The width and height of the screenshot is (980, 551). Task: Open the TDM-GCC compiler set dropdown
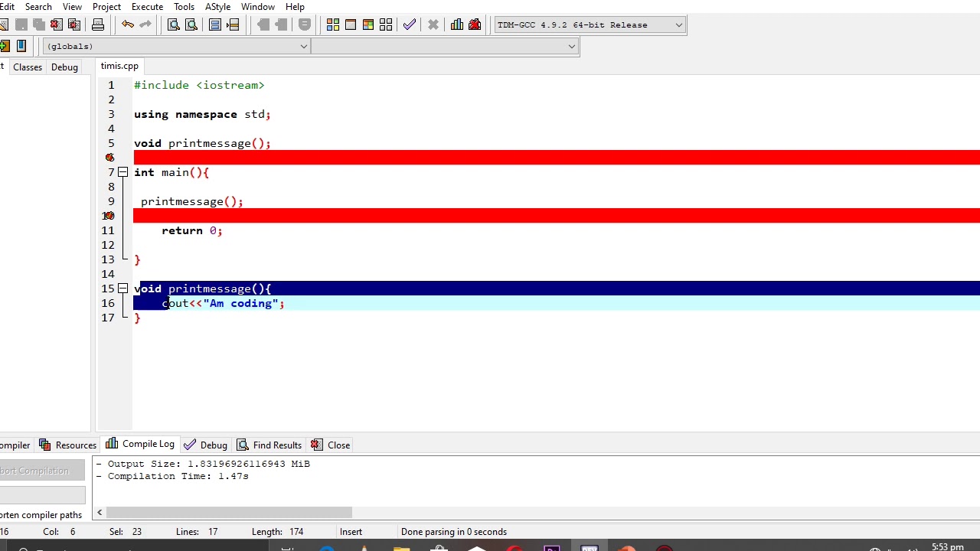[678, 24]
